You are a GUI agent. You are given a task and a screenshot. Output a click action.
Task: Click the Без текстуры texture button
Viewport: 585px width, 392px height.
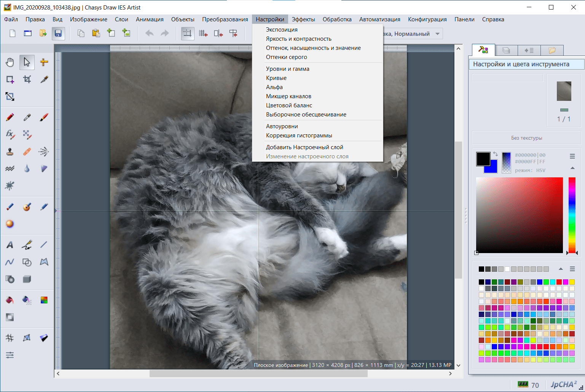(x=526, y=138)
